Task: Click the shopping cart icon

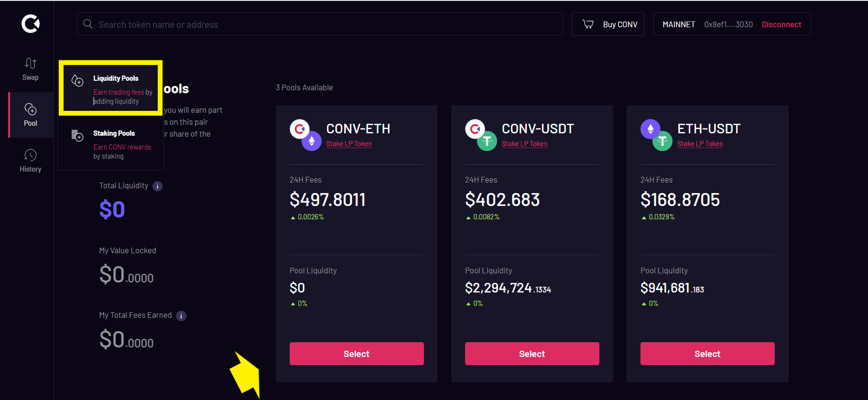Action: pyautogui.click(x=588, y=24)
